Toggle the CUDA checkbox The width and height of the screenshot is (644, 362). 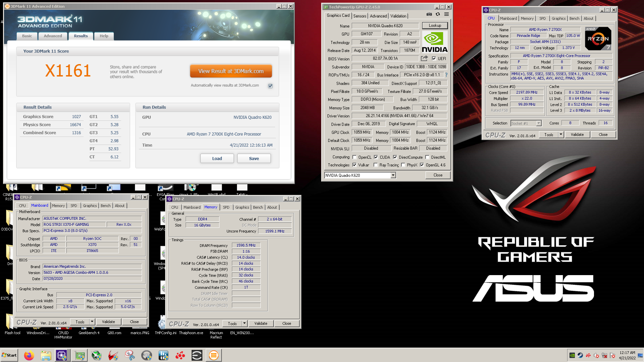click(x=376, y=157)
